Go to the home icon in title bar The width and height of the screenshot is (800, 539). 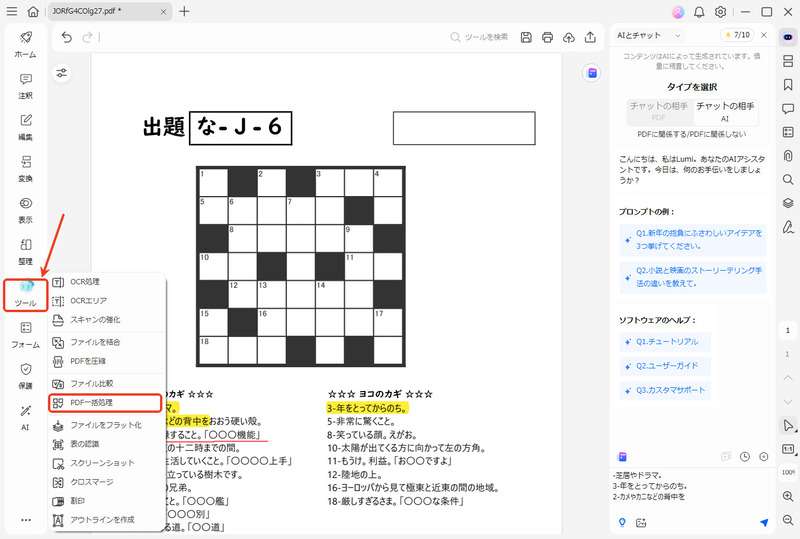coord(33,11)
